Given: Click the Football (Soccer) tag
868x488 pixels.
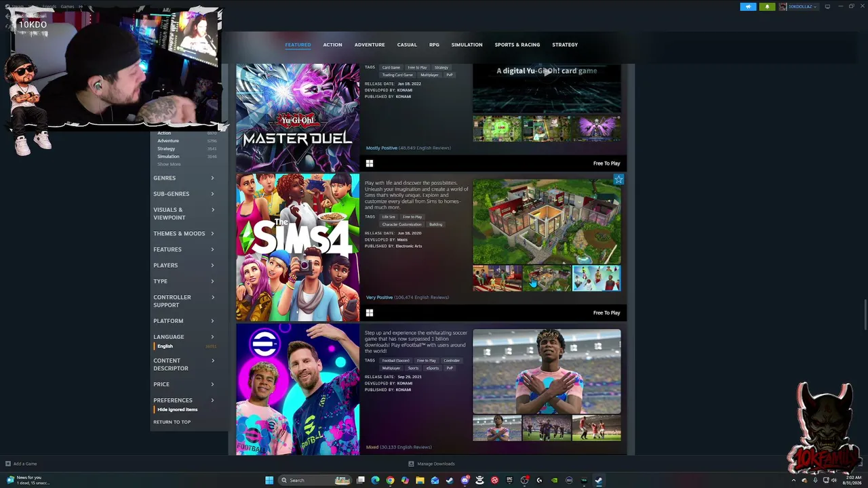Looking at the screenshot, I should (395, 361).
